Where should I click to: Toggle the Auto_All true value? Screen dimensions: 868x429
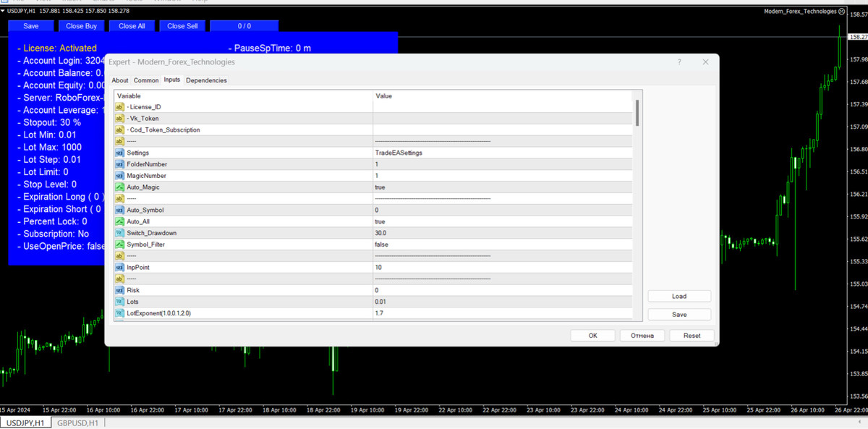(x=380, y=221)
